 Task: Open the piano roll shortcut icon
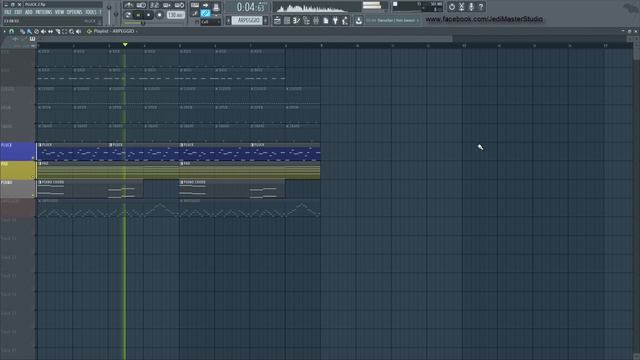point(296,20)
